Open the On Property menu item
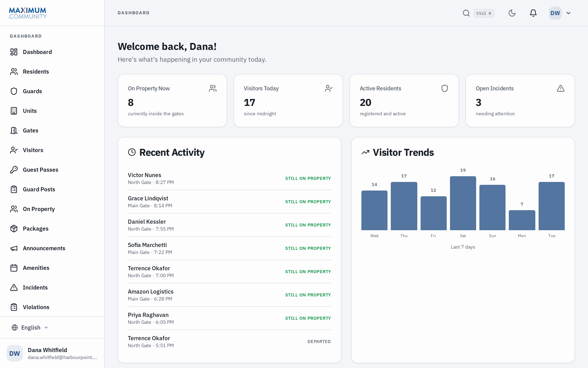The width and height of the screenshot is (588, 368). click(52, 209)
